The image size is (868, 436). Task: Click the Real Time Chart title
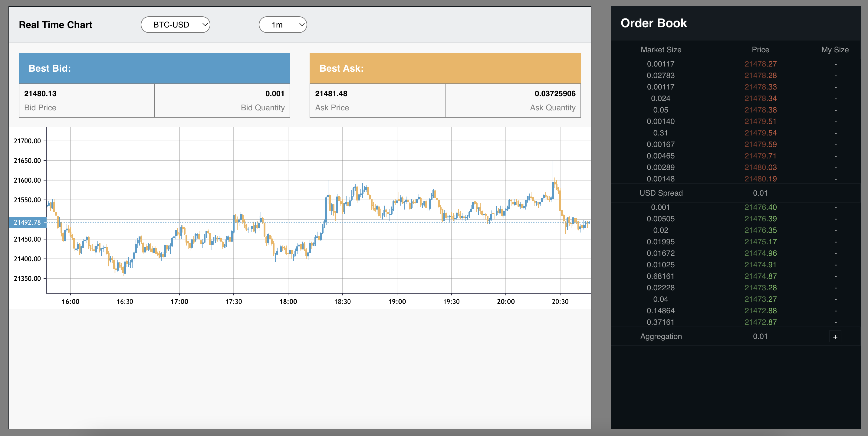(x=55, y=24)
